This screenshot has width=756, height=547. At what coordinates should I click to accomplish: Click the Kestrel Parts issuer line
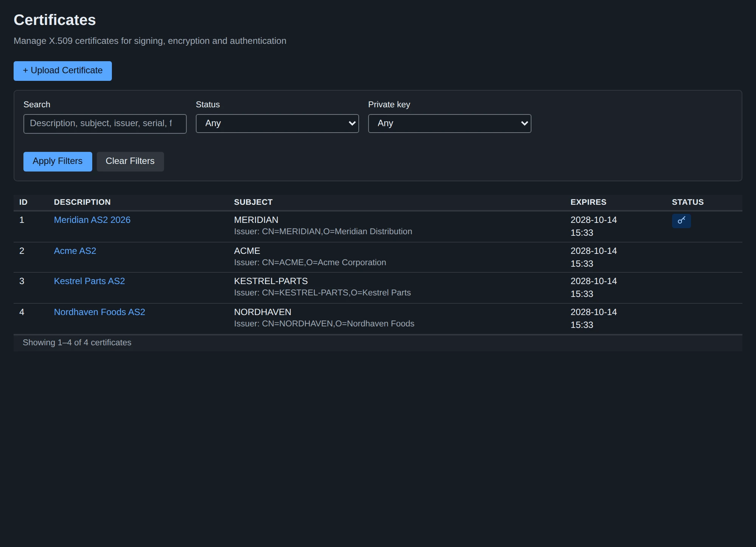(x=322, y=293)
